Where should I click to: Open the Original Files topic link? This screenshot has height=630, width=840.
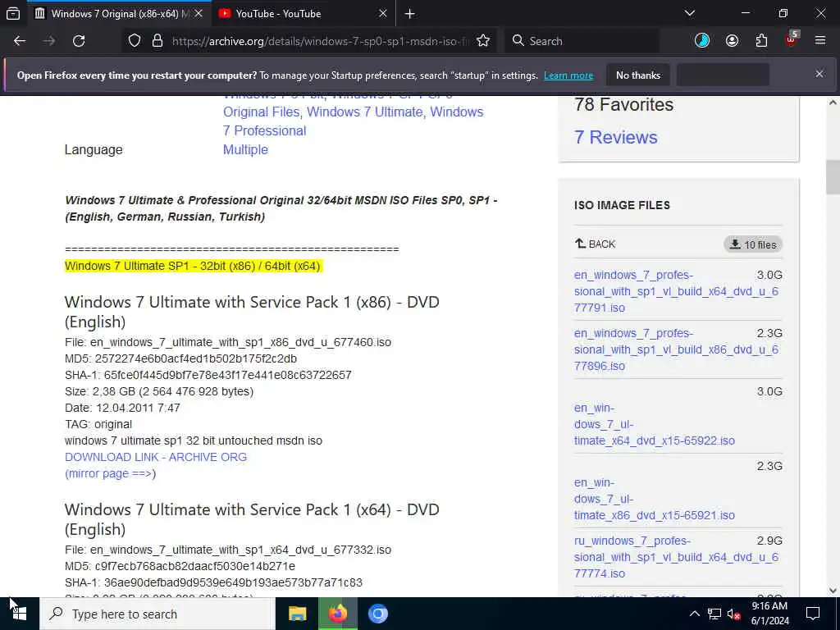point(261,112)
